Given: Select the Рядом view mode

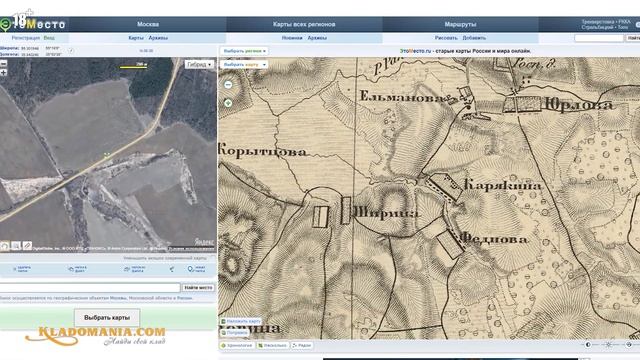Looking at the screenshot, I should point(302,345).
